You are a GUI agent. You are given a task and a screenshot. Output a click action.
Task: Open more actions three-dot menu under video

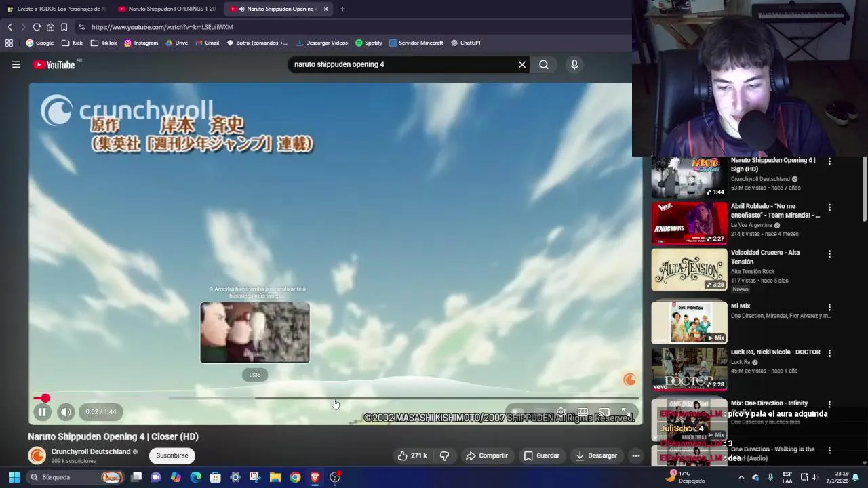636,455
